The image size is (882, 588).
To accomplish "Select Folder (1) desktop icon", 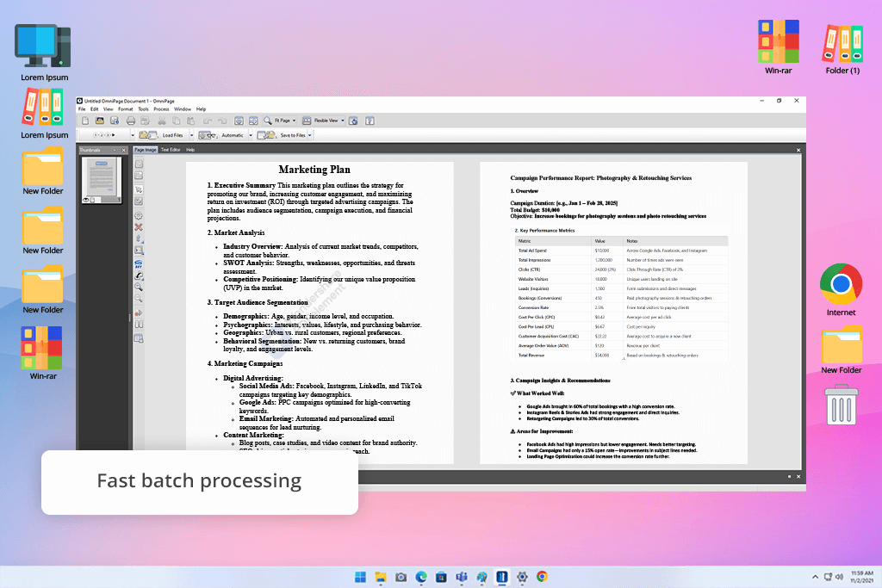I will tap(842, 47).
